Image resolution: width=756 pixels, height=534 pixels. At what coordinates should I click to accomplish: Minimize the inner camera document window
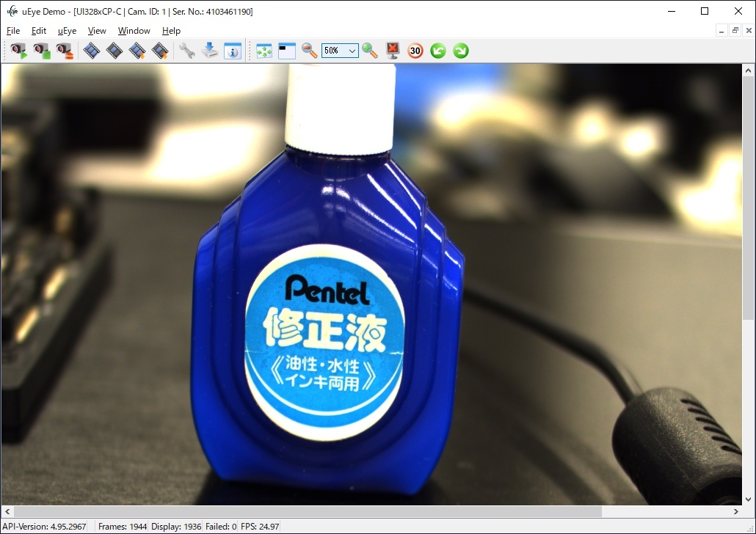tap(722, 31)
